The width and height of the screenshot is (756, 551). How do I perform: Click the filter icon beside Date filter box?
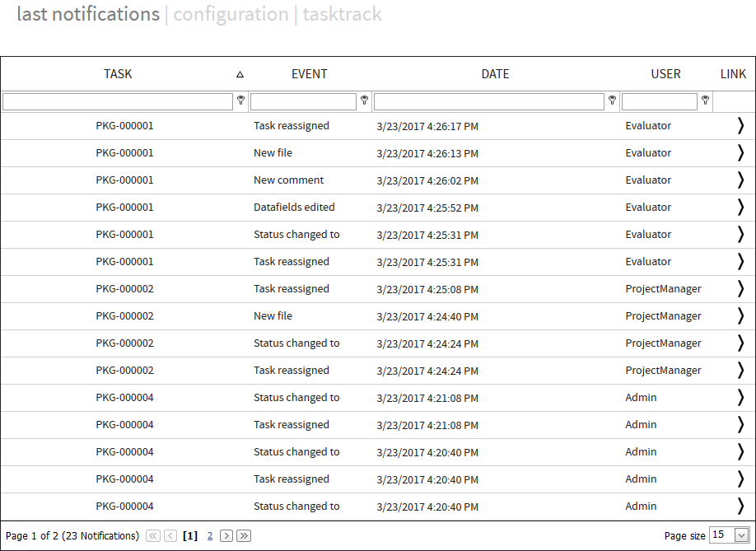pos(612,100)
